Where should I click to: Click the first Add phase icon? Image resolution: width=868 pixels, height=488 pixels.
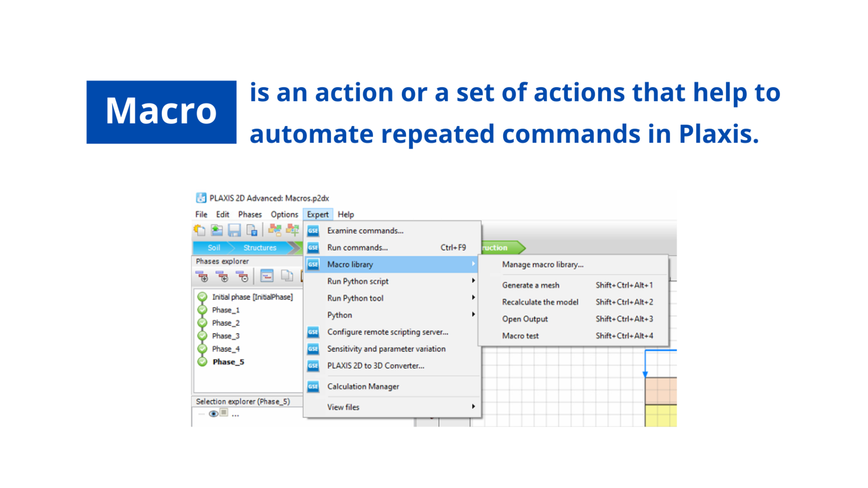[x=202, y=277]
